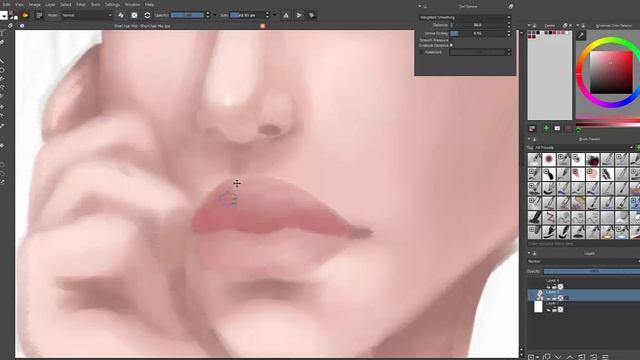Remove color from palette icon
The height and width of the screenshot is (360, 640).
569,129
